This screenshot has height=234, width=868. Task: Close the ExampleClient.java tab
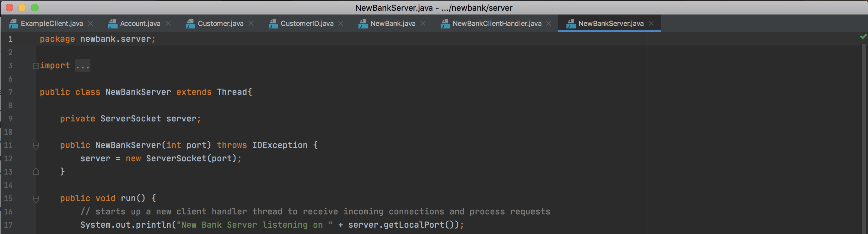90,23
